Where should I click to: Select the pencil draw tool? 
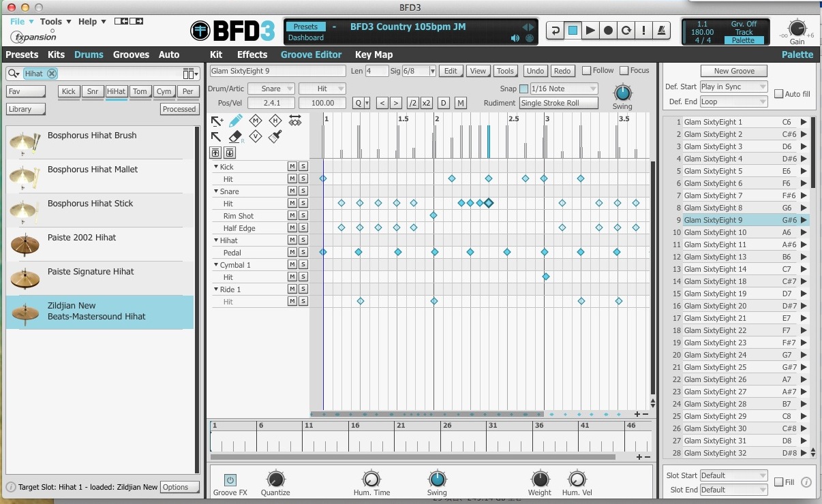coord(235,121)
